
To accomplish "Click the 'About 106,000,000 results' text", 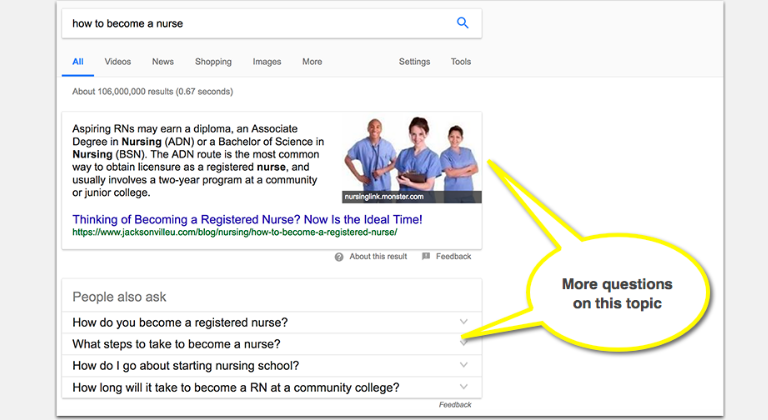I will click(152, 92).
